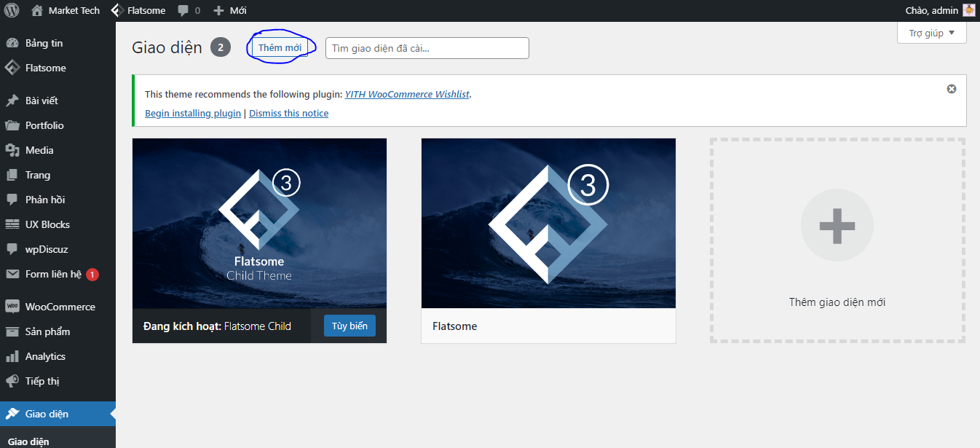The image size is (980, 448).
Task: Click the WordPress logo icon
Action: (x=12, y=11)
